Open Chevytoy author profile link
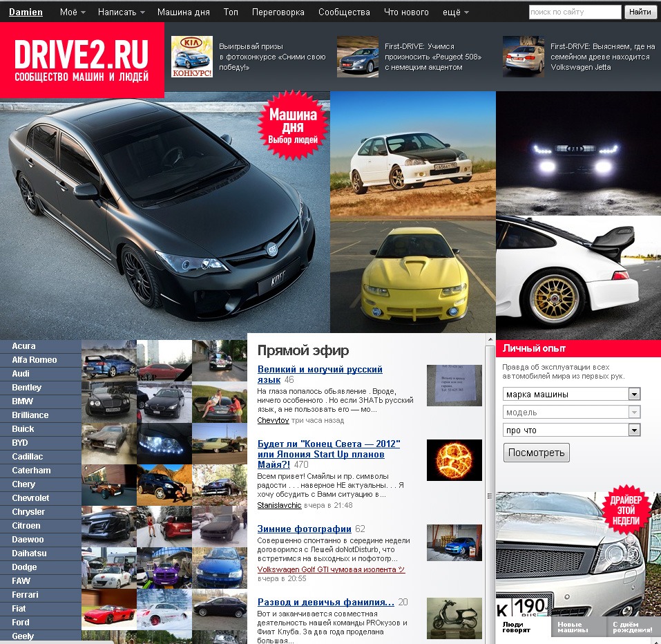The image size is (661, 644). [273, 421]
